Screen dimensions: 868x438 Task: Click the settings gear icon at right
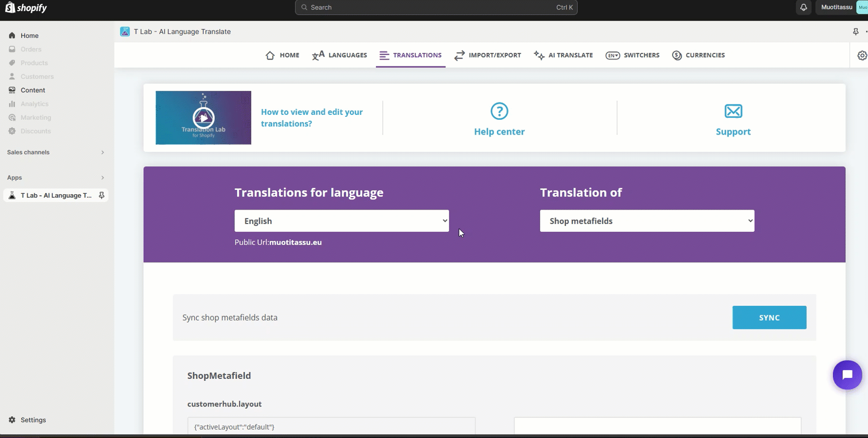862,55
